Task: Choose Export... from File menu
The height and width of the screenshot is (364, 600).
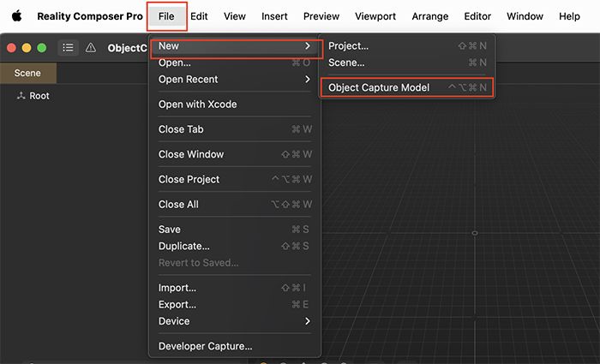Action: [x=235, y=304]
